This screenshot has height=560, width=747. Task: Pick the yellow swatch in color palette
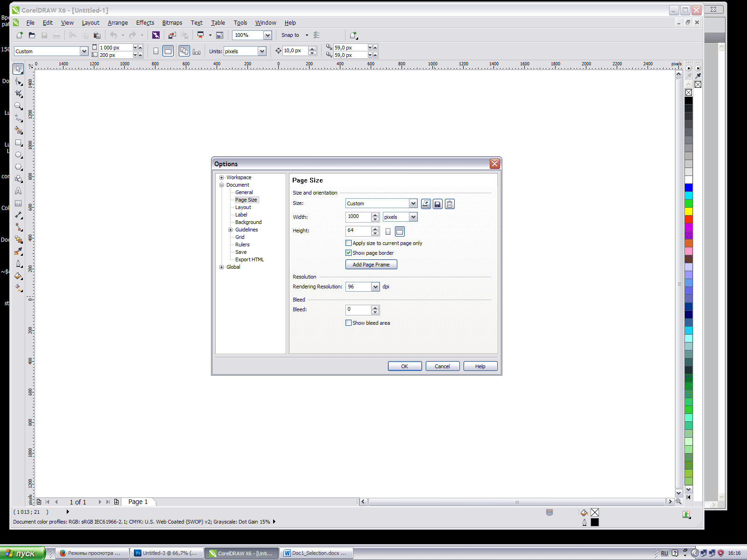pyautogui.click(x=689, y=211)
